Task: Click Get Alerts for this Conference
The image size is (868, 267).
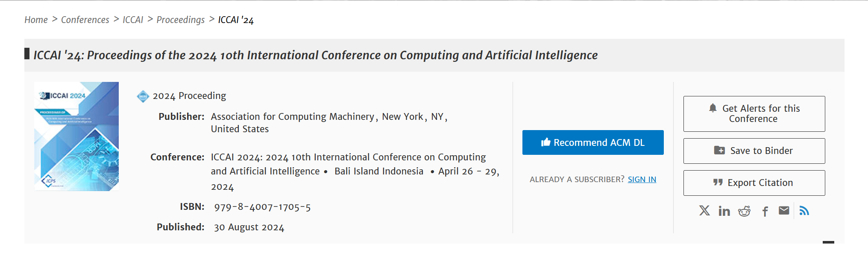Action: (754, 114)
